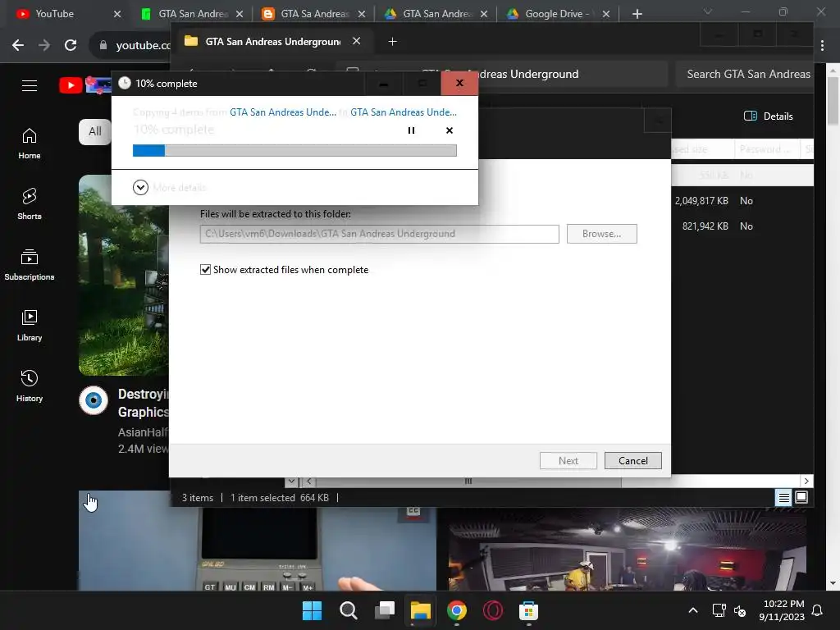This screenshot has width=840, height=630.
Task: Toggle Show extracted files when complete checkbox
Action: point(205,269)
